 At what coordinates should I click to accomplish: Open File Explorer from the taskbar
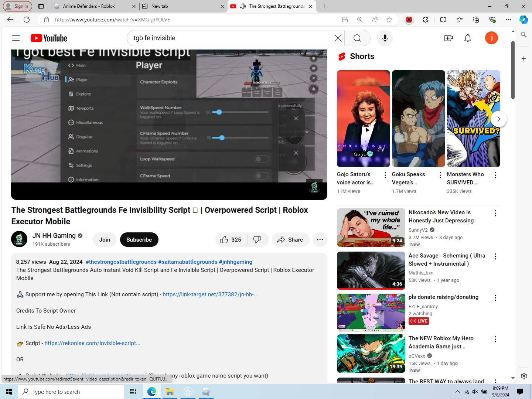pyautogui.click(x=170, y=392)
